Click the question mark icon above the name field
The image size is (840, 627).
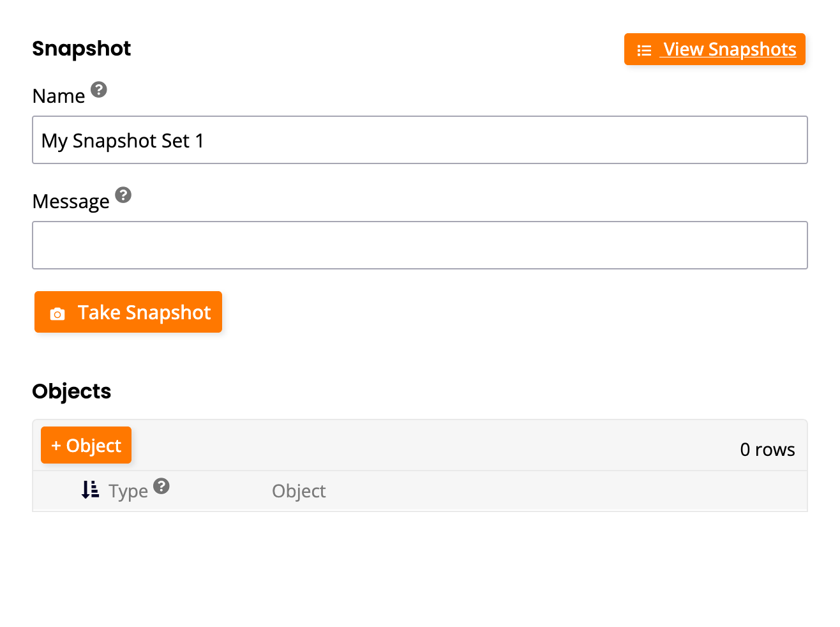pyautogui.click(x=99, y=90)
